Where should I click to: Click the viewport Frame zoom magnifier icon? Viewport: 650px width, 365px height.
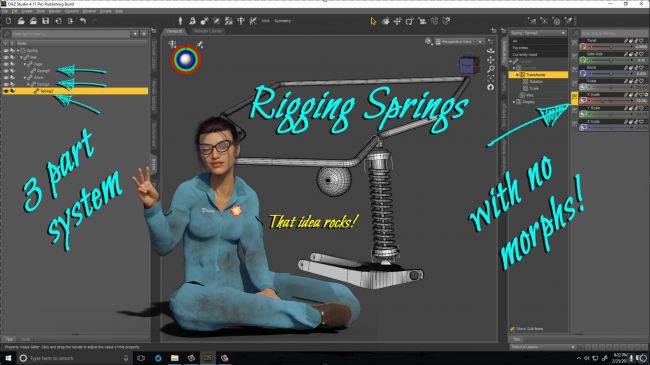point(490,69)
